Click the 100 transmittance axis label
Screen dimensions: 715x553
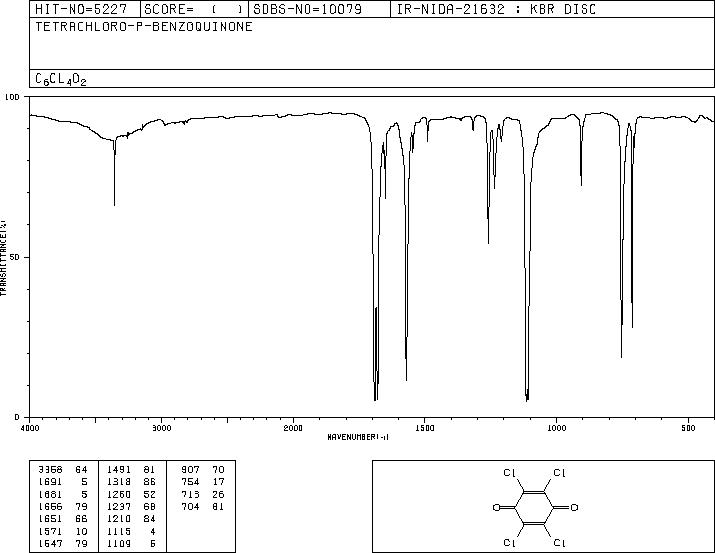[12, 97]
